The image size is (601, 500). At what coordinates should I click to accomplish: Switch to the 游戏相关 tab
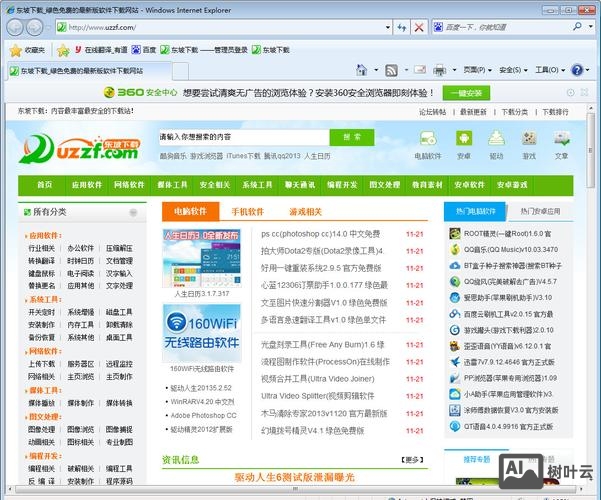(305, 212)
